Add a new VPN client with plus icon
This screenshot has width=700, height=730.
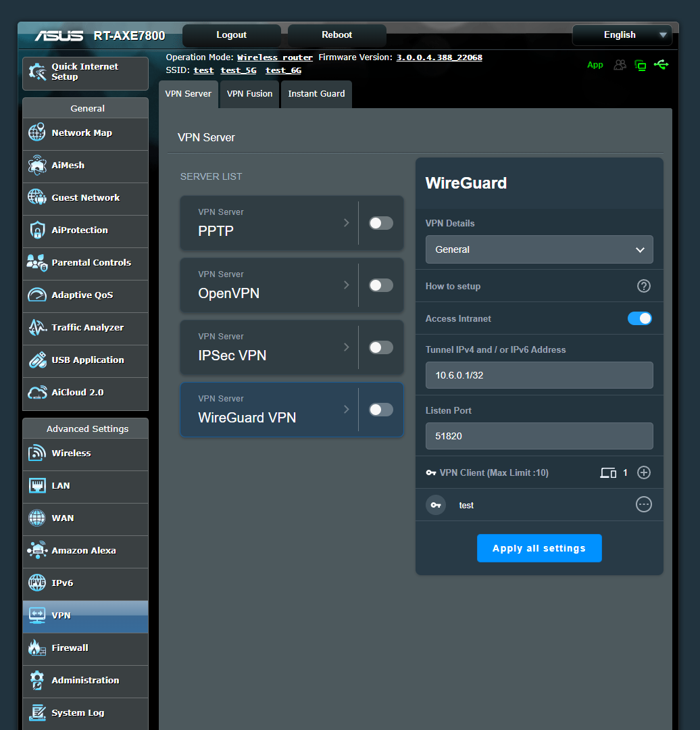coord(644,472)
